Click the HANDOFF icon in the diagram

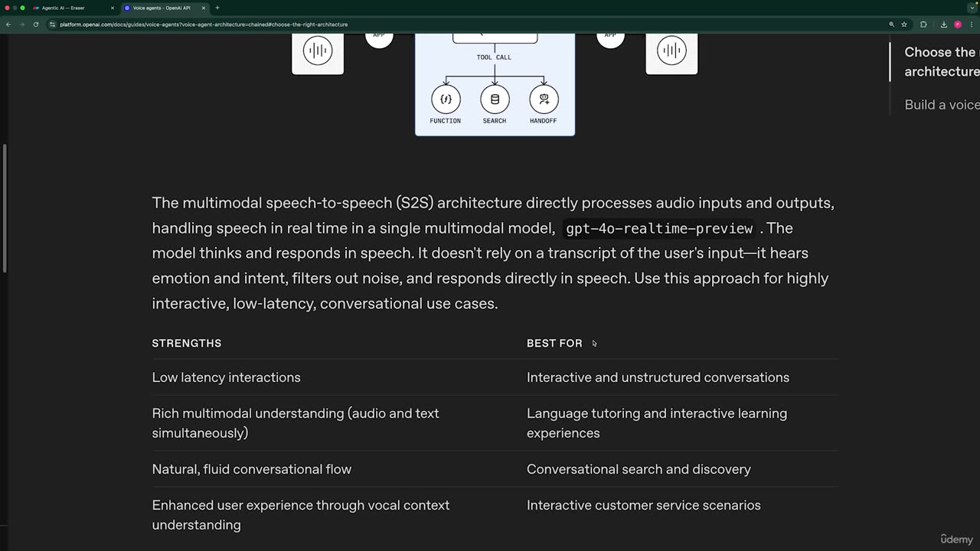544,99
